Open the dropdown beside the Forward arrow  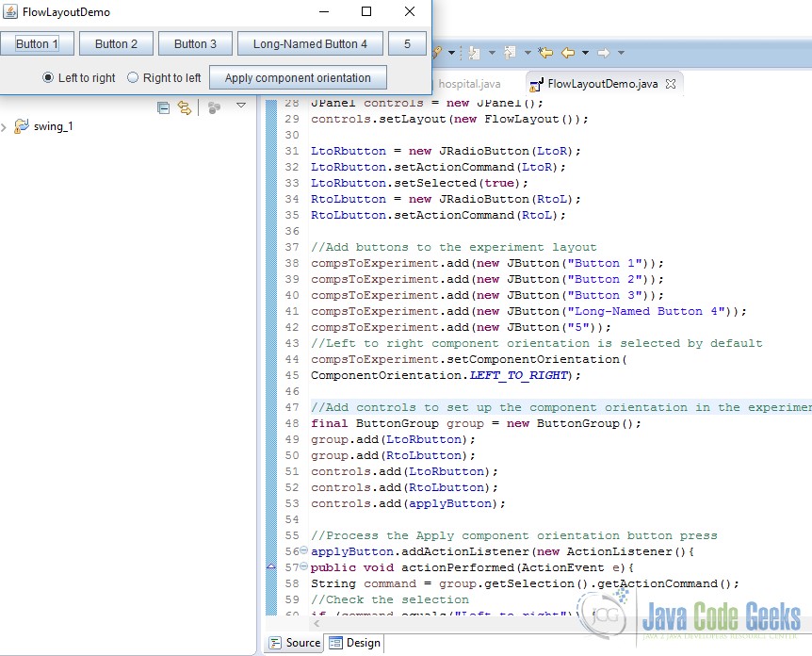click(x=620, y=54)
